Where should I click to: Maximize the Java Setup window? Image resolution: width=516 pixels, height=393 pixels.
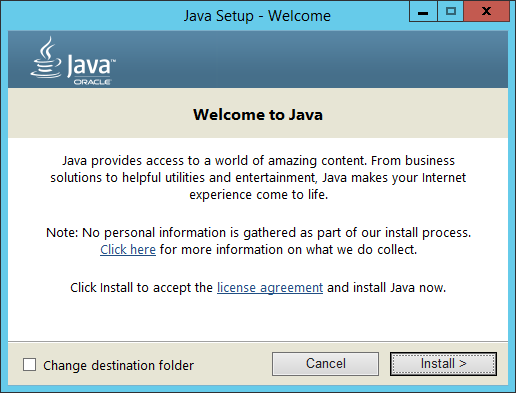(450, 11)
